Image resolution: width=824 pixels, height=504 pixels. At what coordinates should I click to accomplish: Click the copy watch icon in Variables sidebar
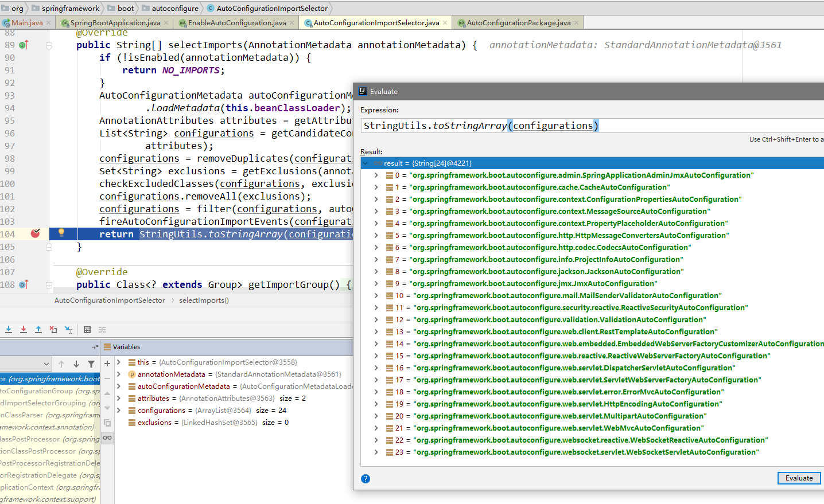[x=107, y=423]
